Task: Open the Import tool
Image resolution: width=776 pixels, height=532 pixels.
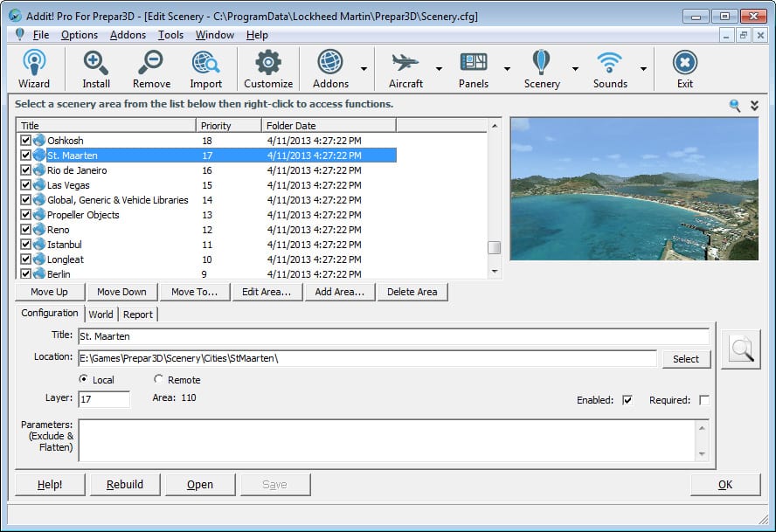Action: (205, 69)
